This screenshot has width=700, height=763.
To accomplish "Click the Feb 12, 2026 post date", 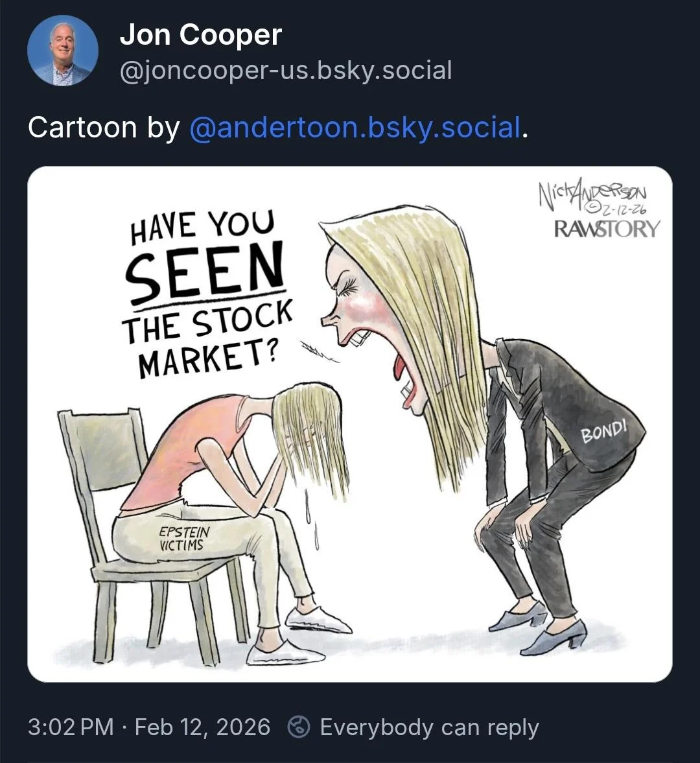I will click(202, 727).
